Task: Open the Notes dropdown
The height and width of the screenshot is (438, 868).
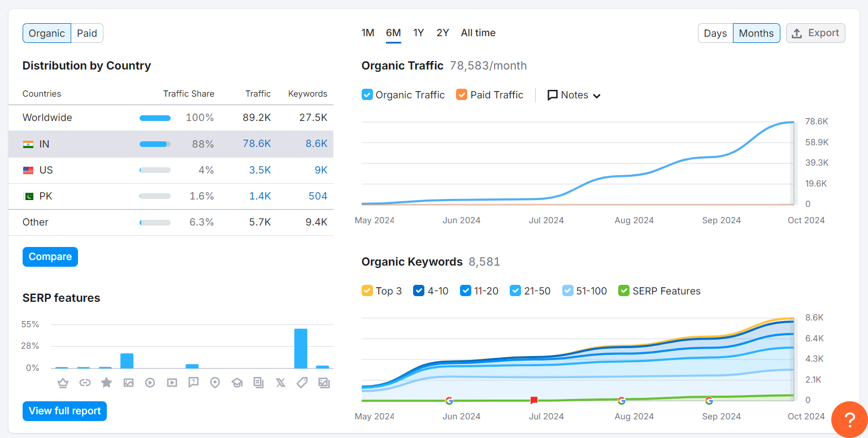Action: tap(574, 95)
